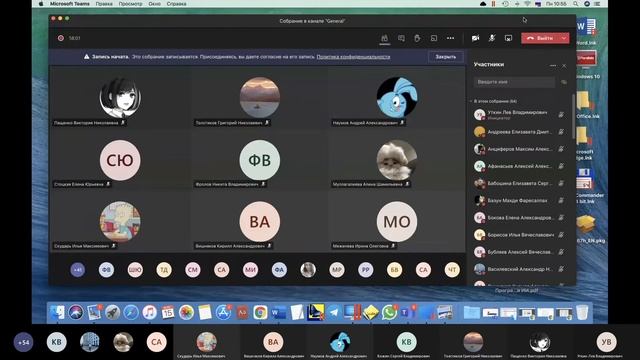640x360 pixels.
Task: Open the Справка menu
Action: [176, 4]
